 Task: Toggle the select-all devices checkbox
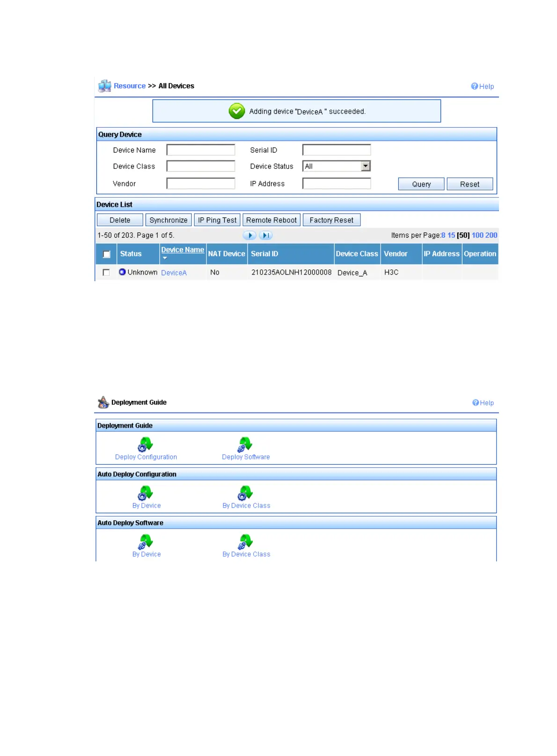(107, 254)
